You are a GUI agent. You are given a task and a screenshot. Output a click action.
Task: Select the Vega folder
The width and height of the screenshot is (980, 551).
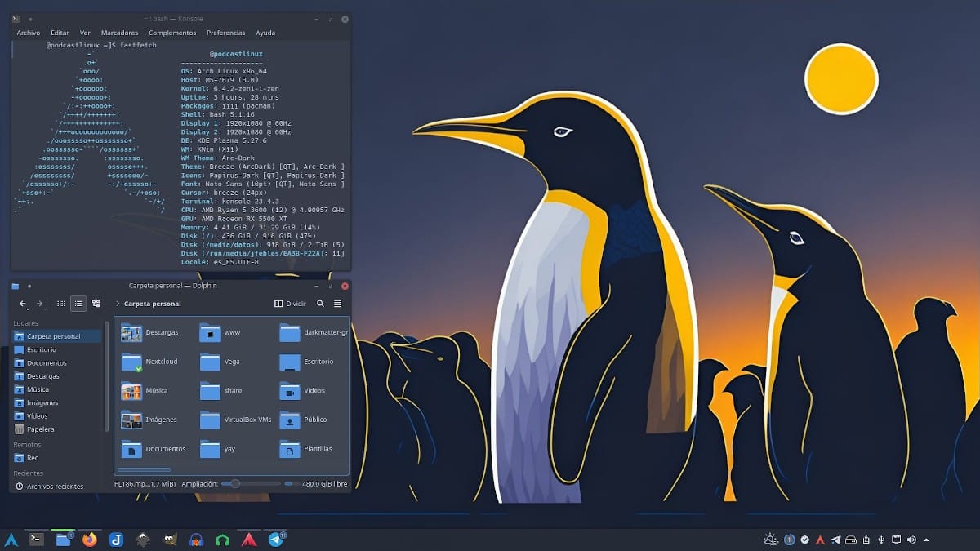(x=220, y=362)
